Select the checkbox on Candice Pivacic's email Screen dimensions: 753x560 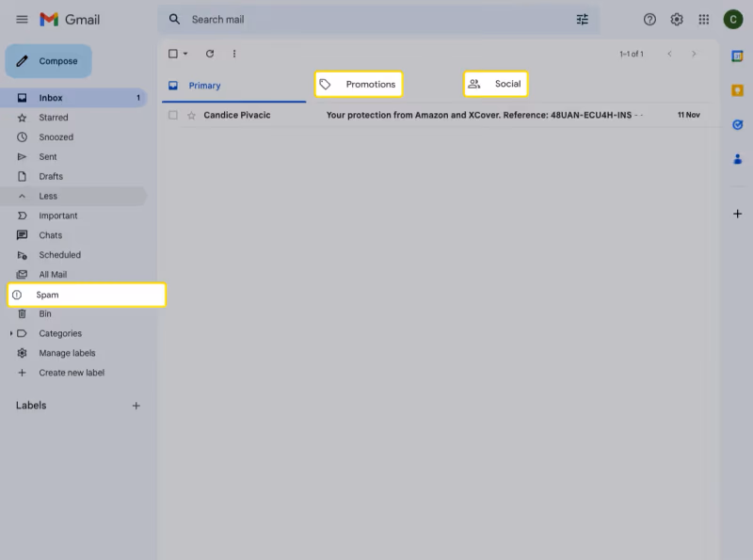click(173, 115)
